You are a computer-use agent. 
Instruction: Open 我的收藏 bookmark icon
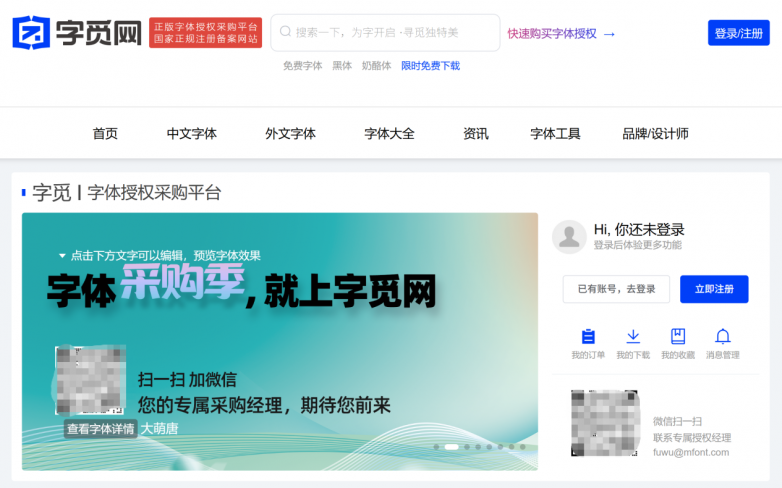pyautogui.click(x=678, y=336)
